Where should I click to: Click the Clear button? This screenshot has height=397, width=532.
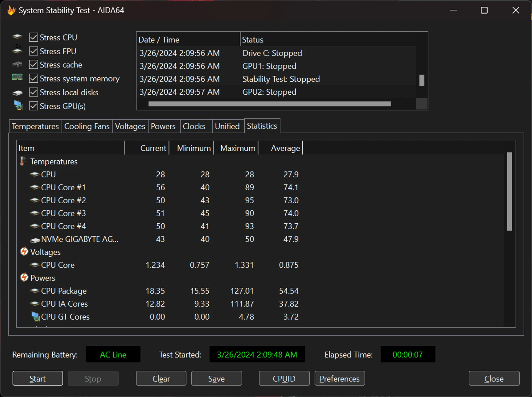point(161,378)
